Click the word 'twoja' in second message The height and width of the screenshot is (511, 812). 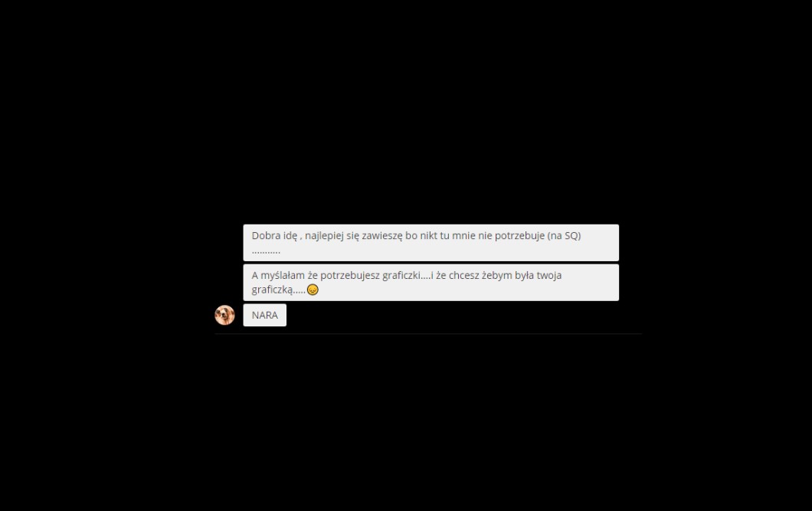coord(549,276)
